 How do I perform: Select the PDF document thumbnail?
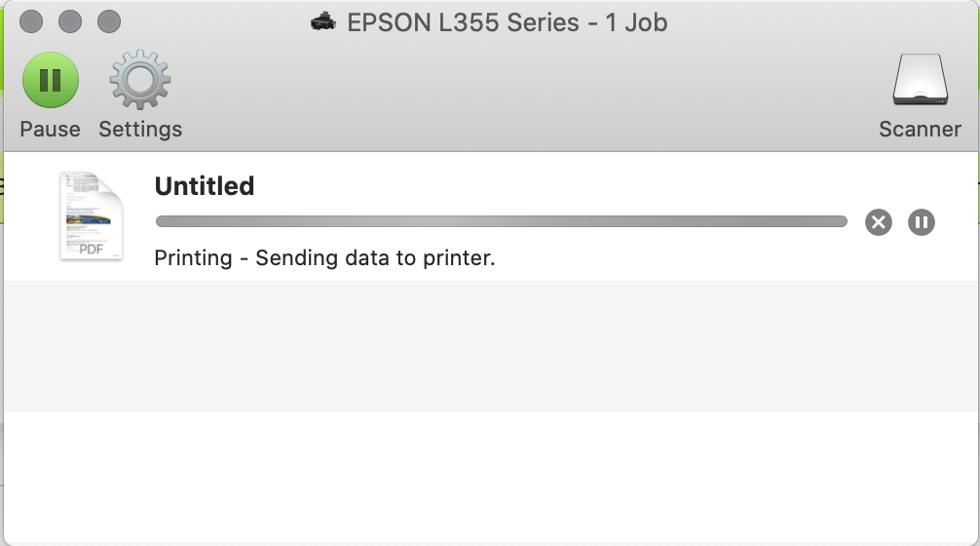(x=92, y=215)
